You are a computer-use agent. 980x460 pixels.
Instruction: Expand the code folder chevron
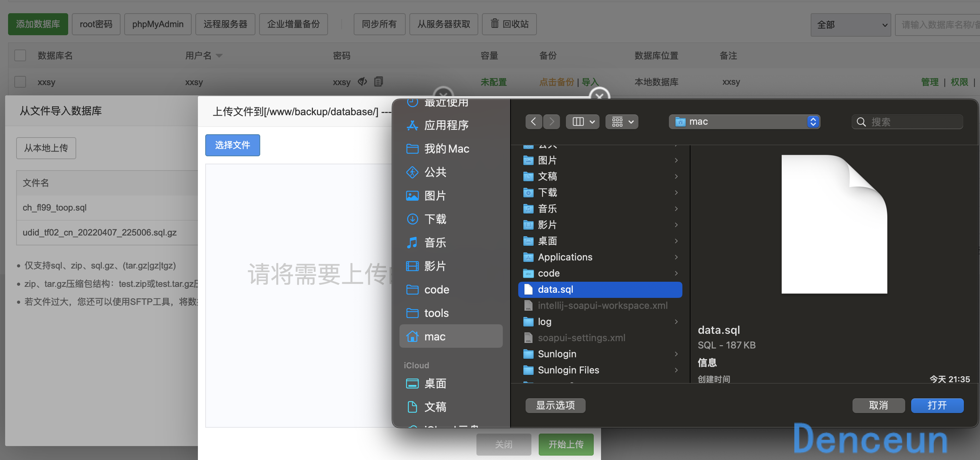[676, 273]
